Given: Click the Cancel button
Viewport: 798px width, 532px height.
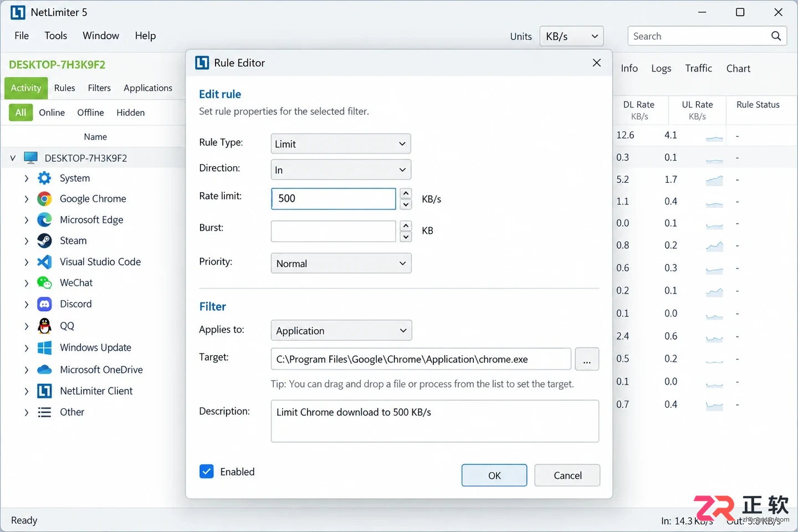Looking at the screenshot, I should pos(567,475).
